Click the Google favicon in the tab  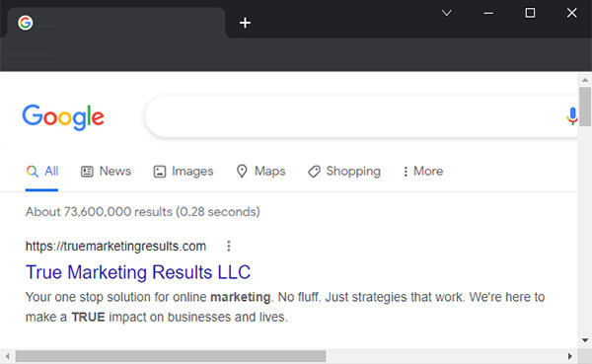26,23
